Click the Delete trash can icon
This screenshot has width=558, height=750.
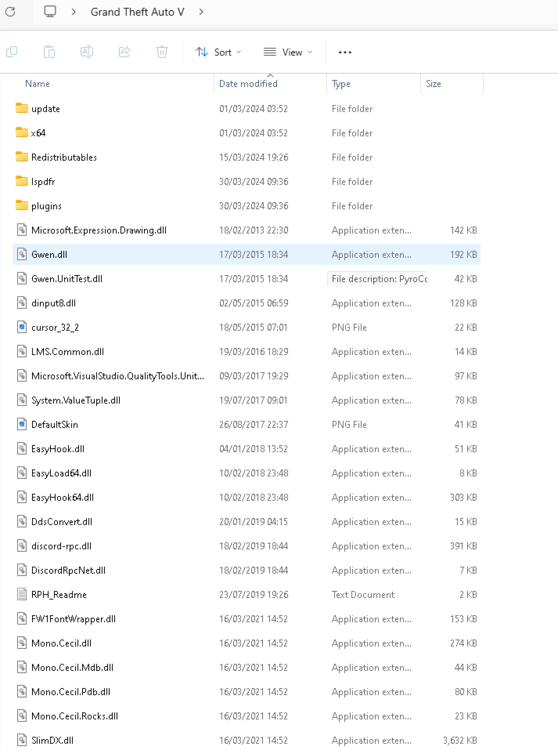[162, 52]
